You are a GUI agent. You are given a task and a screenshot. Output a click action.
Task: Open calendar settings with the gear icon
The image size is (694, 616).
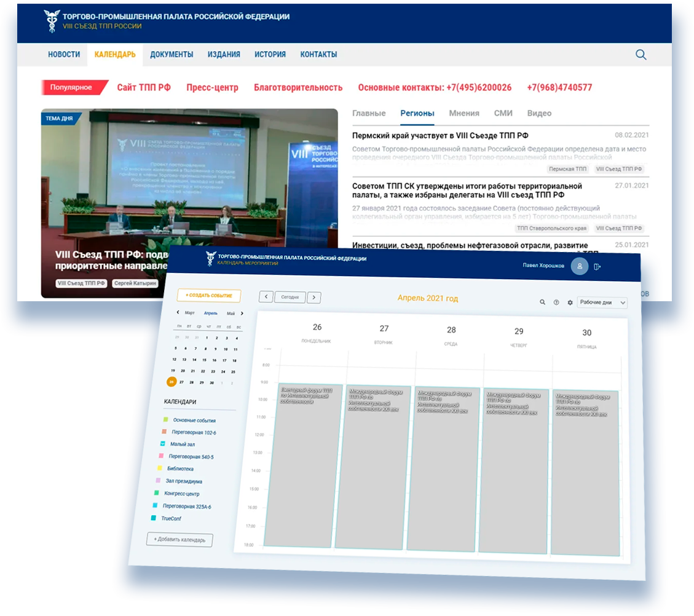tap(570, 302)
